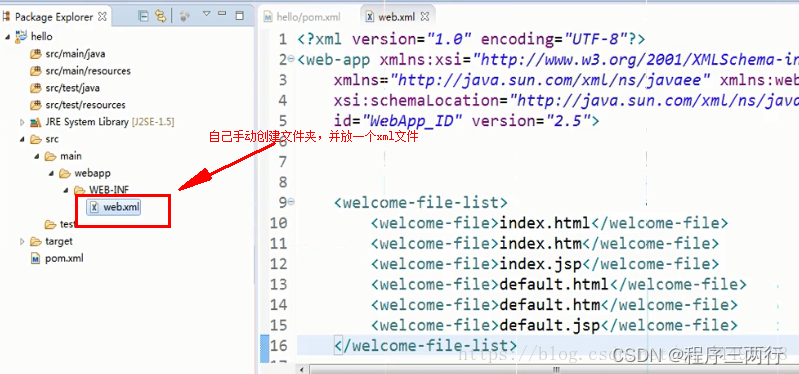Select web.xml in the tree
799x374 pixels.
[121, 207]
